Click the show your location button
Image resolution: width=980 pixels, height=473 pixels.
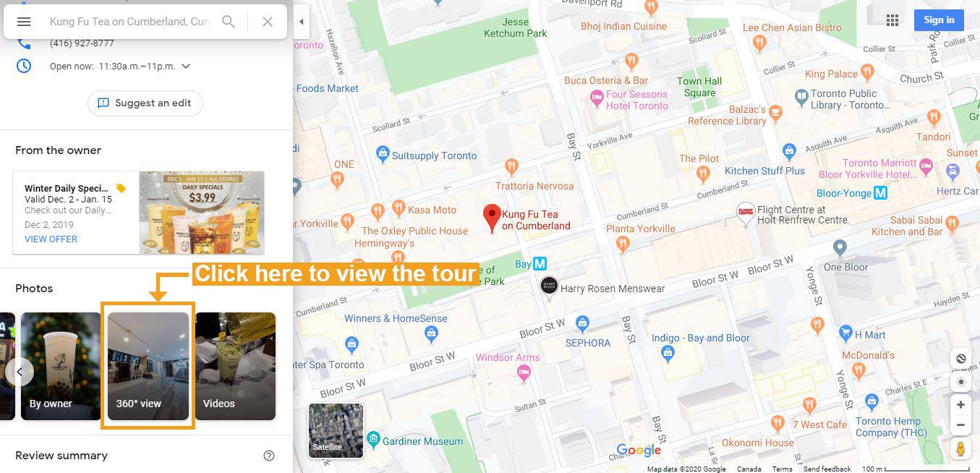point(960,382)
